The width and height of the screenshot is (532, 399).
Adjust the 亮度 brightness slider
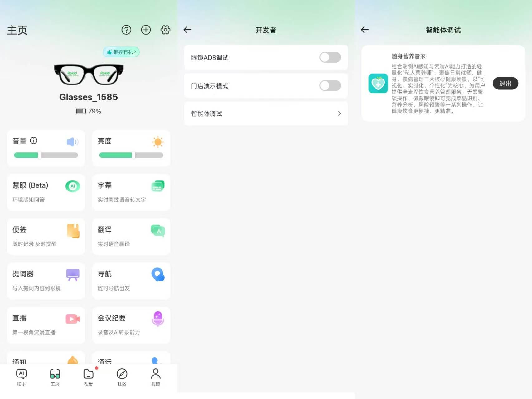131,155
